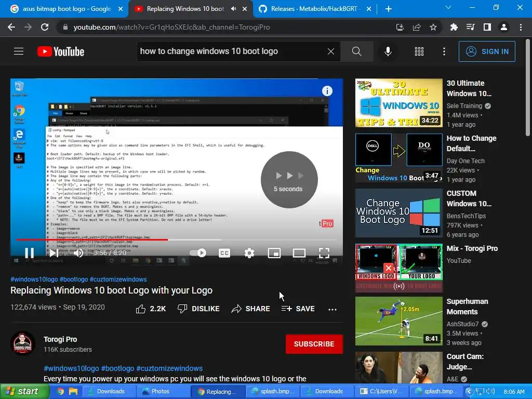
Task: Pause the video
Action: (x=30, y=253)
